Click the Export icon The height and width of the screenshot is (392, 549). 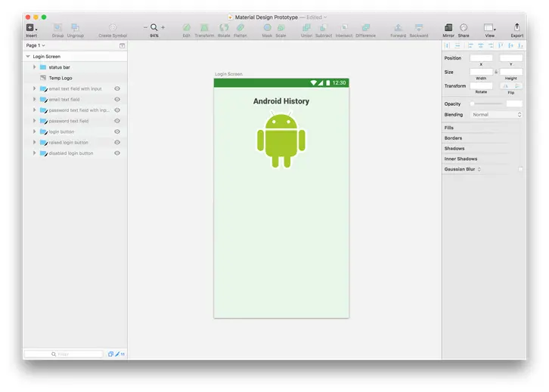(x=516, y=27)
